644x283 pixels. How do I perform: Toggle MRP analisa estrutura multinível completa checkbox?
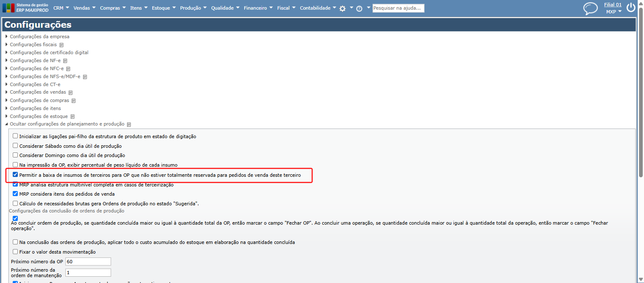click(x=16, y=184)
